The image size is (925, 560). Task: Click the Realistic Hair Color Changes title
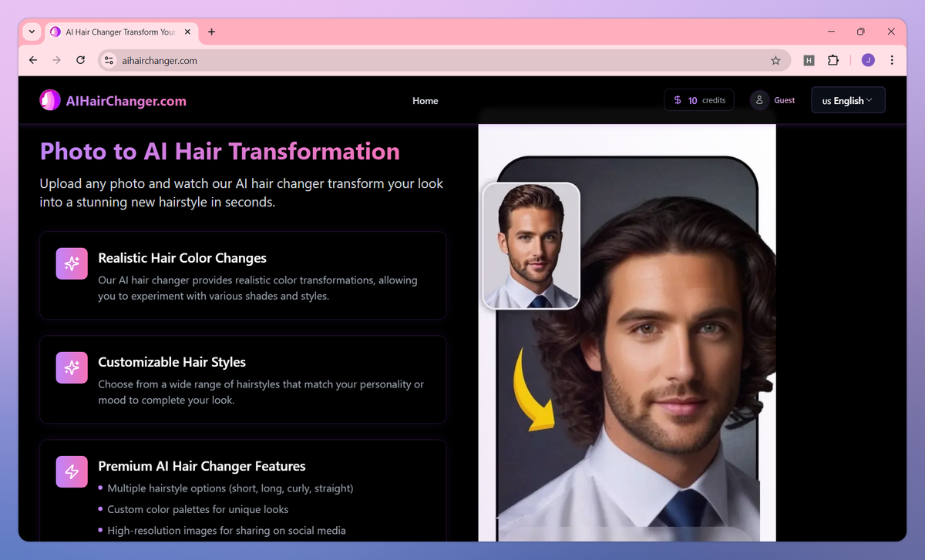tap(182, 258)
